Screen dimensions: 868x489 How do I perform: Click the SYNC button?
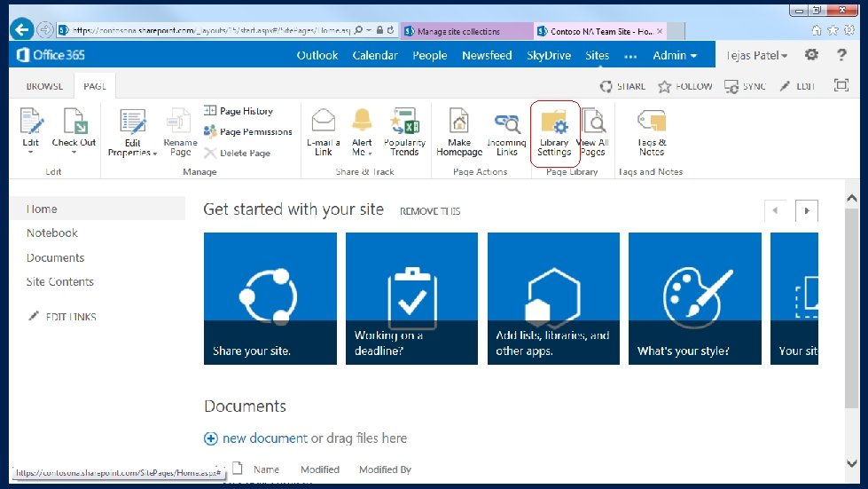tap(745, 86)
